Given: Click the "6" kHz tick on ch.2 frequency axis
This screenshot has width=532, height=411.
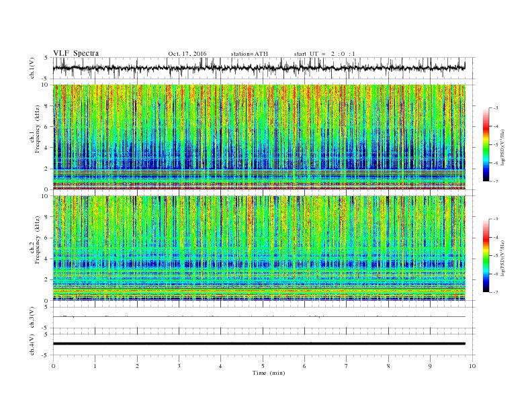Looking at the screenshot, I should coord(46,238).
